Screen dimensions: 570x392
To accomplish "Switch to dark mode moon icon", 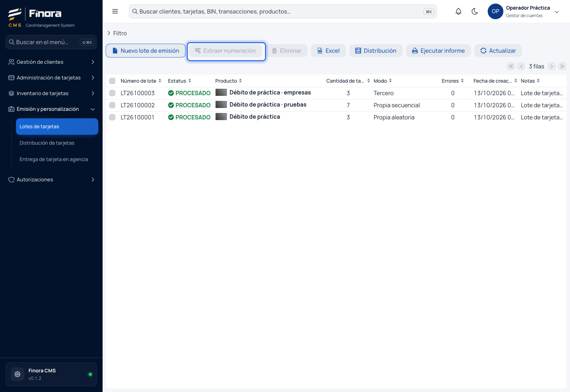I will tap(475, 11).
